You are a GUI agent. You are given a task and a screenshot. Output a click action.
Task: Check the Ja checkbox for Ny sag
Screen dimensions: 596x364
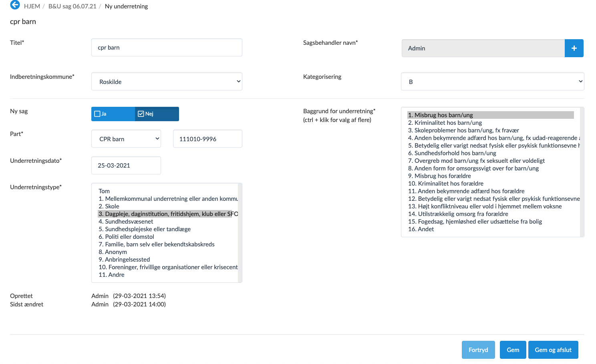point(97,114)
